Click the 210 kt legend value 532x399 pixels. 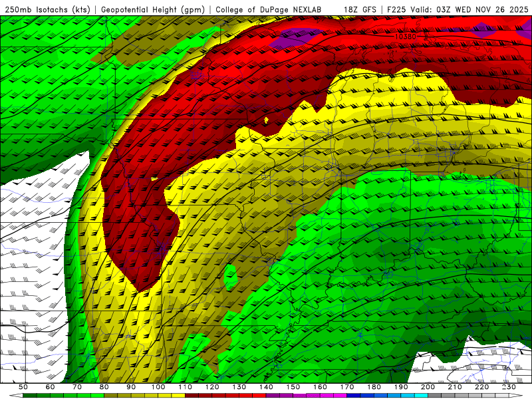pyautogui.click(x=455, y=387)
